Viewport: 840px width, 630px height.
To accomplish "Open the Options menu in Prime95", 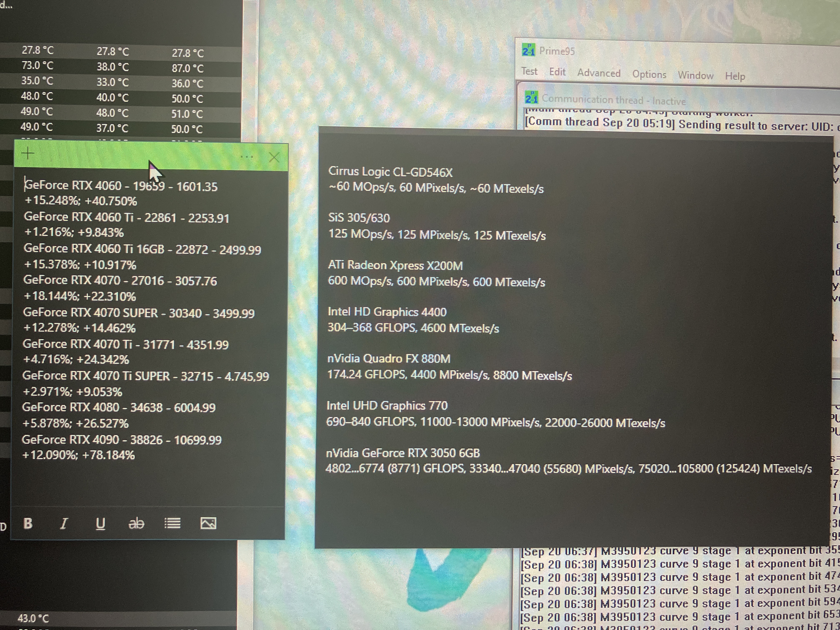I will pyautogui.click(x=649, y=74).
